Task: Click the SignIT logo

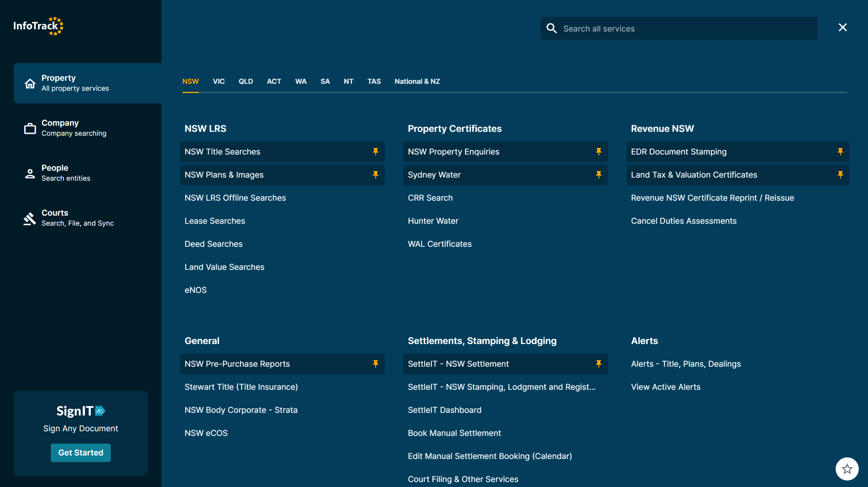Action: 81,411
